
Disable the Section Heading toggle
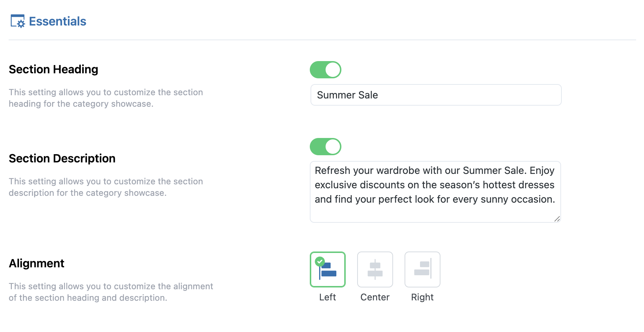point(326,70)
